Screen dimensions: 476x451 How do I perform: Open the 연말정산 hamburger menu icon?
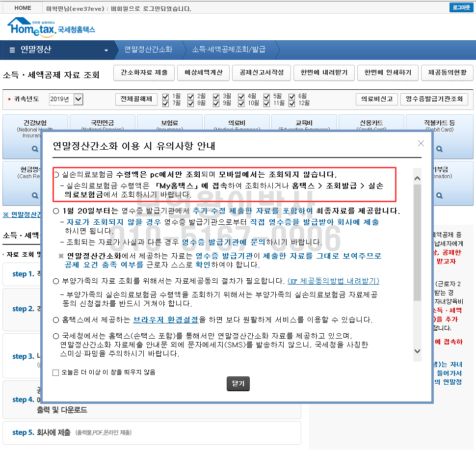pos(12,50)
